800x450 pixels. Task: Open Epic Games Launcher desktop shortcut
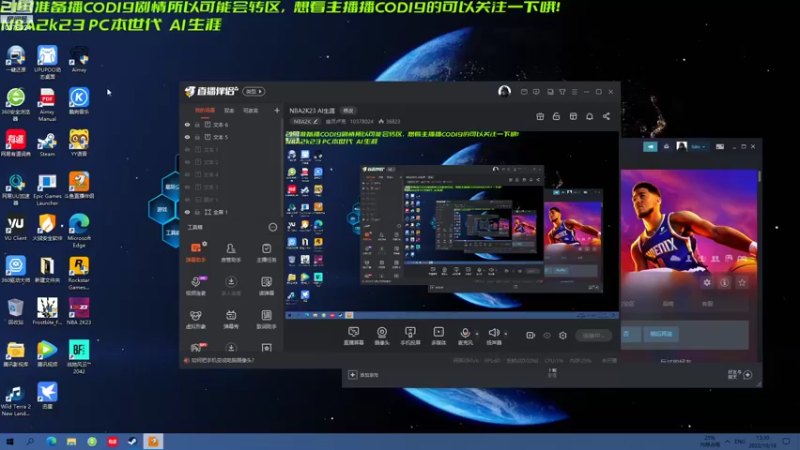47,189
